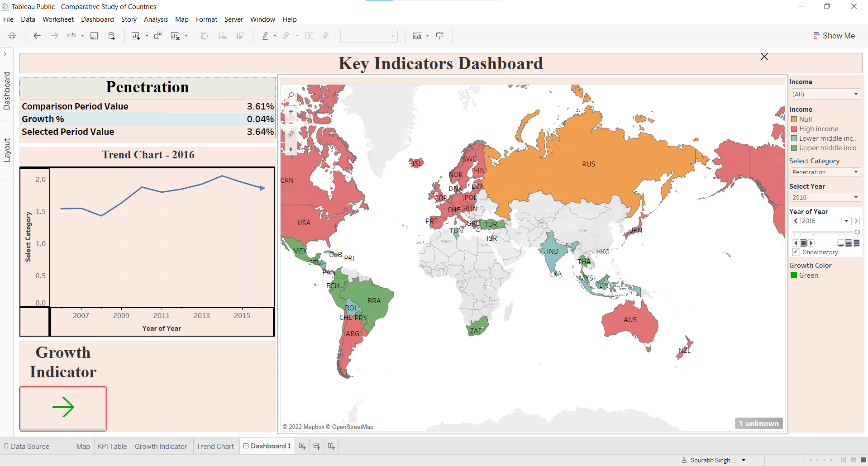Play the Year of Year animation forward
The width and height of the screenshot is (868, 466).
[x=811, y=243]
